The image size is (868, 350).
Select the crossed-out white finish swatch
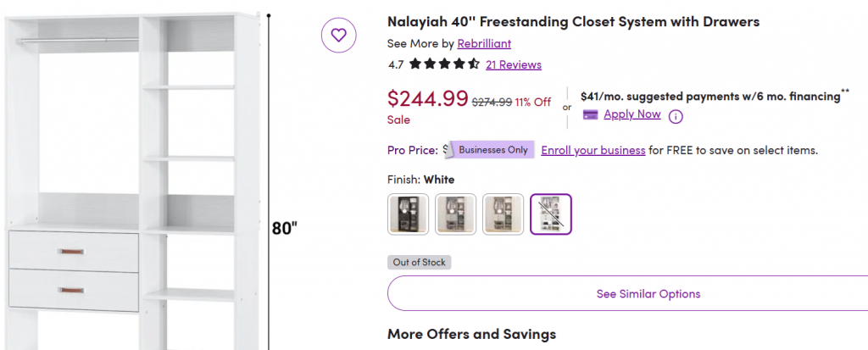coord(551,214)
